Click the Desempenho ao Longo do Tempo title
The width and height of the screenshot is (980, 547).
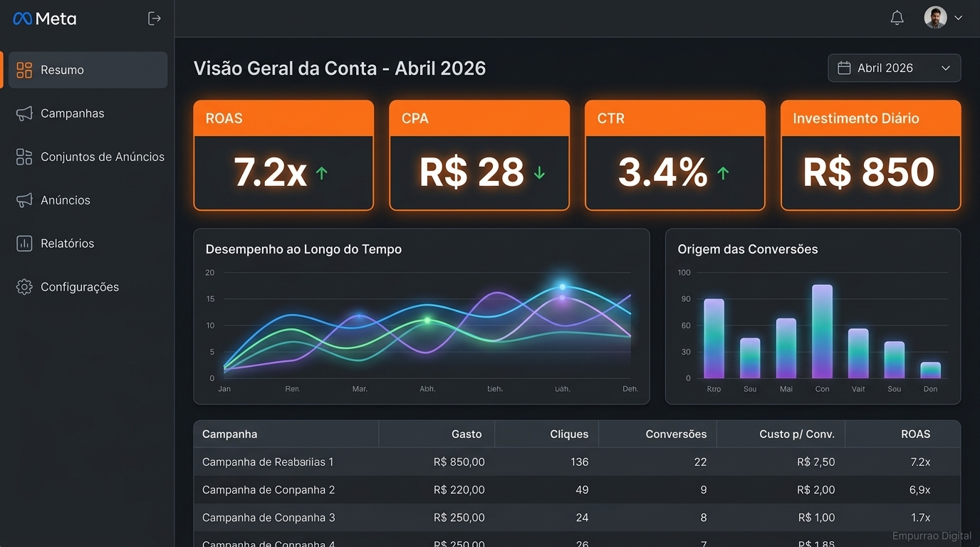click(303, 249)
